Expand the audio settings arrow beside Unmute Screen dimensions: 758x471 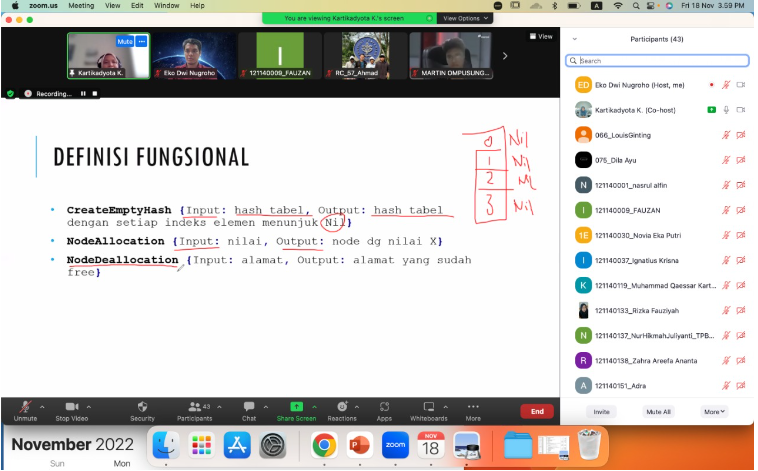point(44,407)
